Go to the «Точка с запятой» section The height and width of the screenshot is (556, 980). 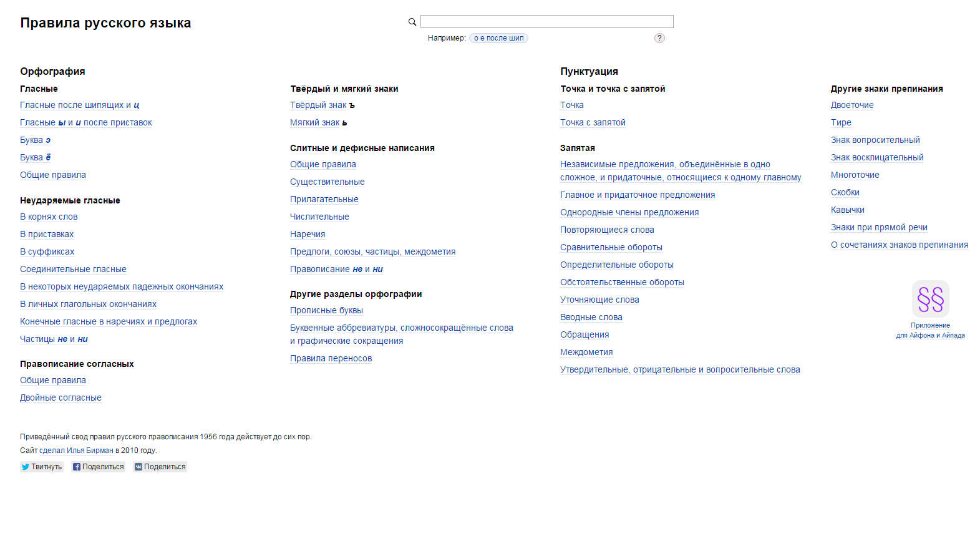[x=593, y=123]
